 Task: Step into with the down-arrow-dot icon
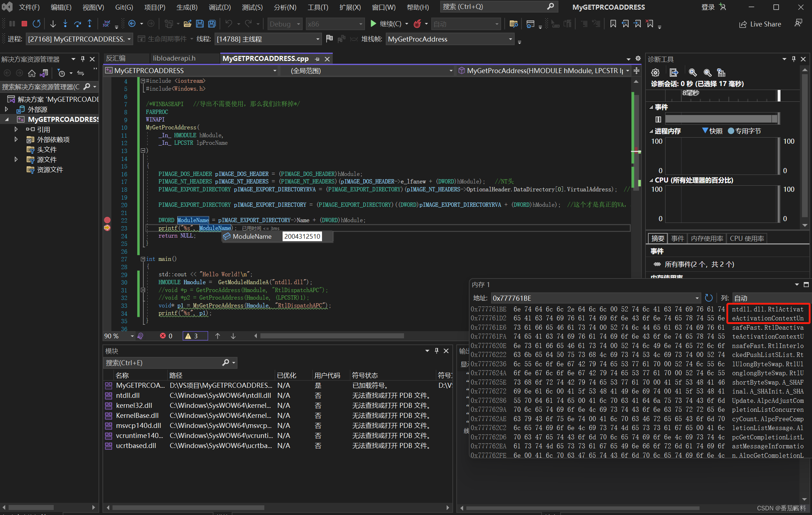(65, 24)
